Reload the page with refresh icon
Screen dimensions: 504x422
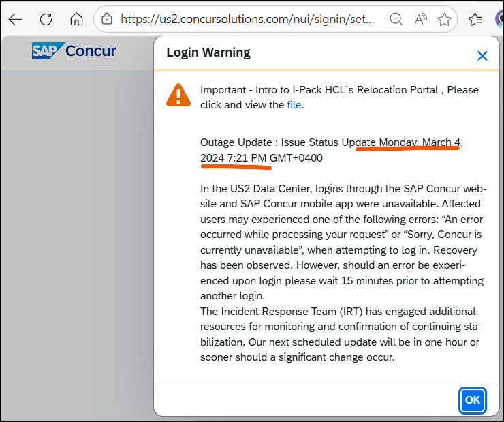46,20
